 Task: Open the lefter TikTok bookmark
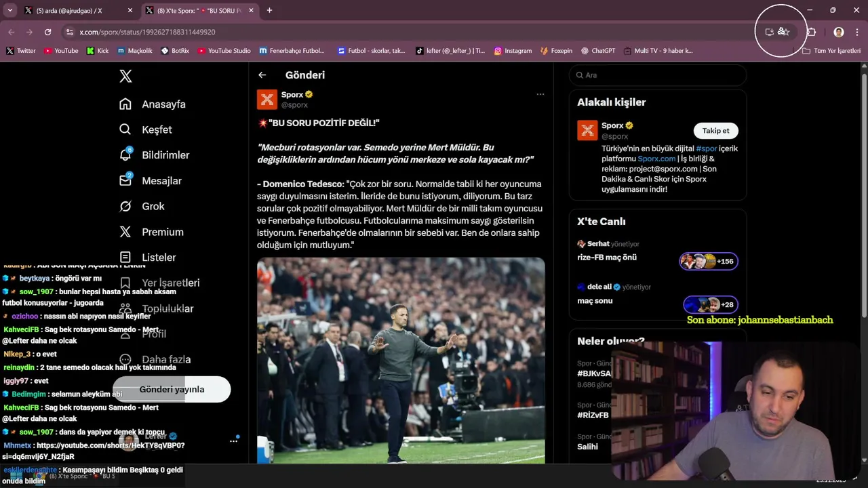tap(450, 50)
